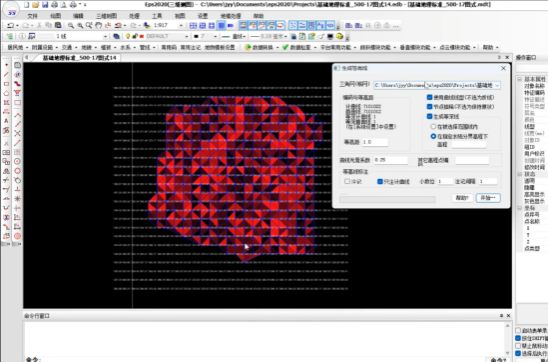Image resolution: width=548 pixels, height=362 pixels.
Task: Click the black color swatch in toolbar
Action: (x=196, y=36)
